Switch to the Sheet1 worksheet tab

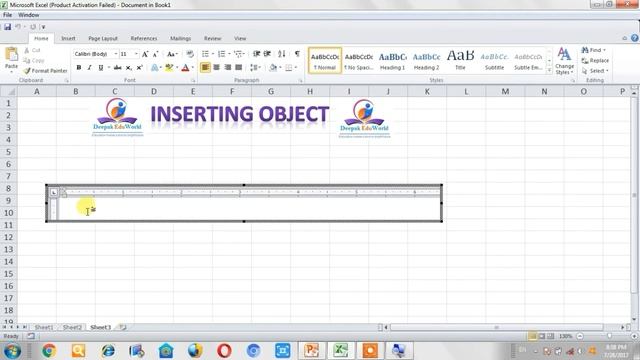[44, 327]
